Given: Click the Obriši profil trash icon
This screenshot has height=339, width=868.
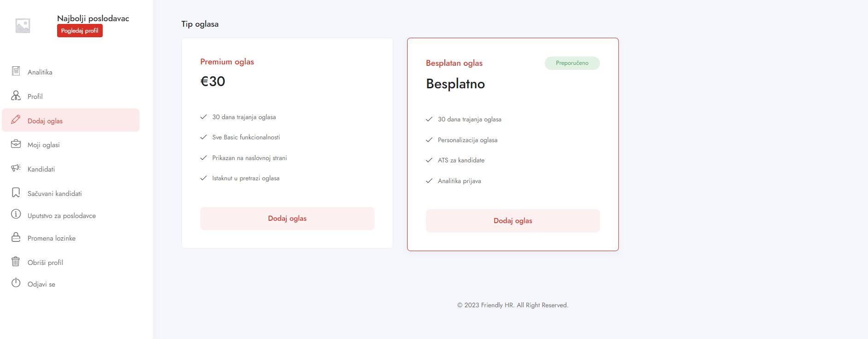Looking at the screenshot, I should pyautogui.click(x=16, y=262).
